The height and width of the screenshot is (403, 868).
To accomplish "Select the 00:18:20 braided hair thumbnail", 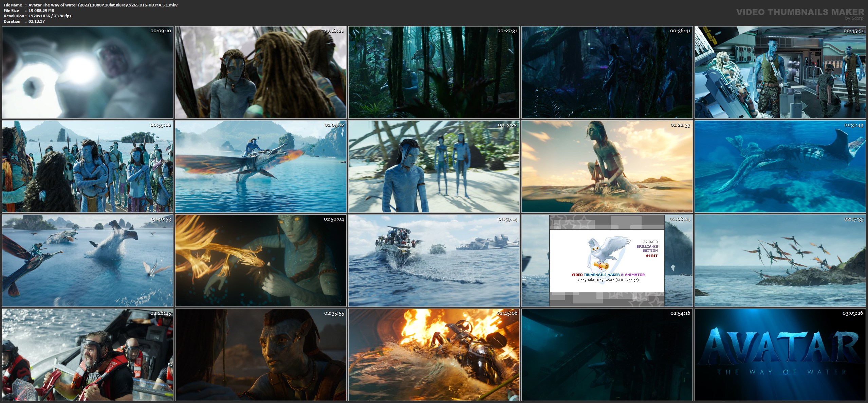I will pyautogui.click(x=261, y=72).
